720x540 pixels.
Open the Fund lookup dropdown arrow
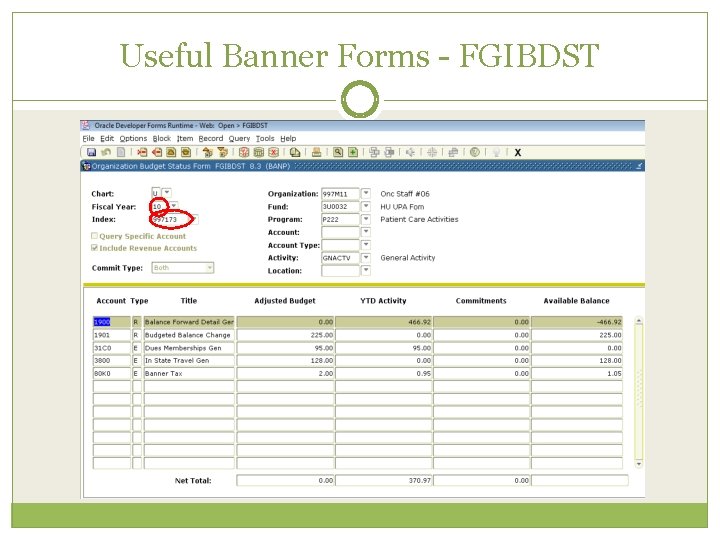pos(366,206)
